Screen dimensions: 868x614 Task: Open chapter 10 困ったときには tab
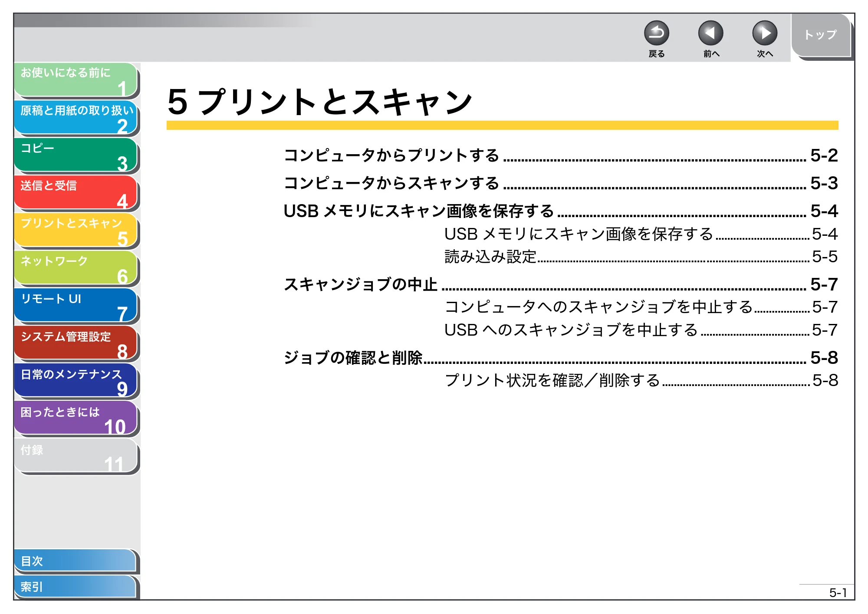pyautogui.click(x=76, y=419)
